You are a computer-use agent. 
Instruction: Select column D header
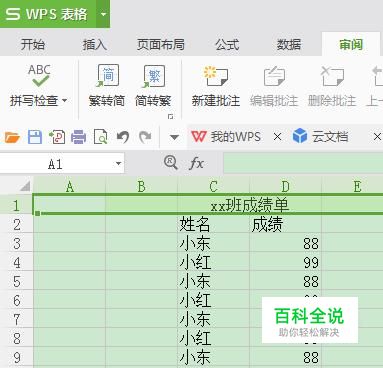click(x=285, y=186)
